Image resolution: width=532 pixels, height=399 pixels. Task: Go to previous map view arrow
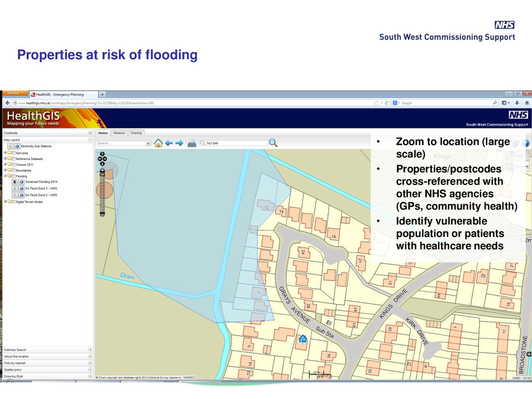[169, 143]
